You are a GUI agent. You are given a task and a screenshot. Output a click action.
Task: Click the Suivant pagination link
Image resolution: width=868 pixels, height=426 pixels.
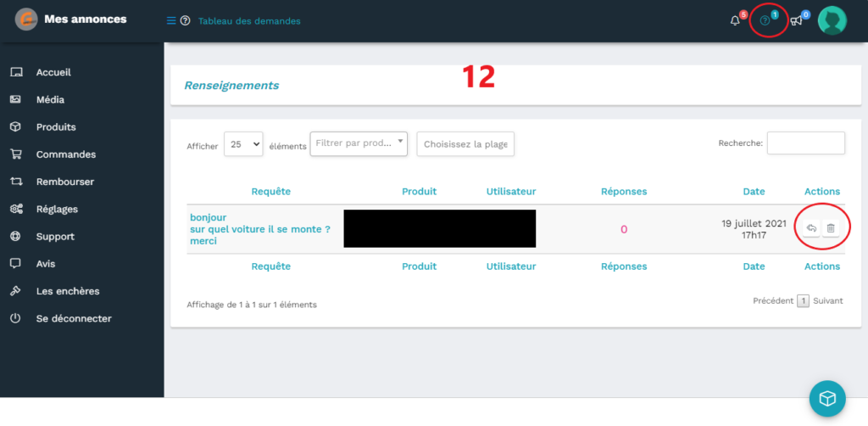click(828, 300)
